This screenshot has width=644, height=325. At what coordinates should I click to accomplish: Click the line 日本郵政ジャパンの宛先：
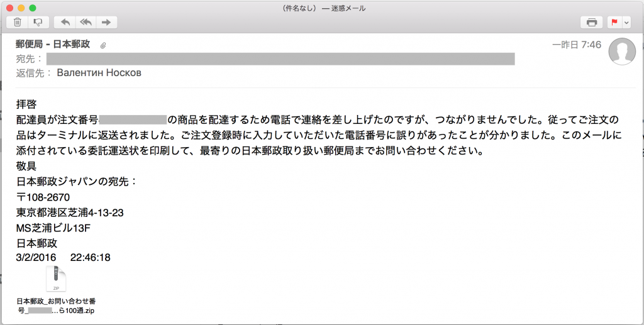77,182
